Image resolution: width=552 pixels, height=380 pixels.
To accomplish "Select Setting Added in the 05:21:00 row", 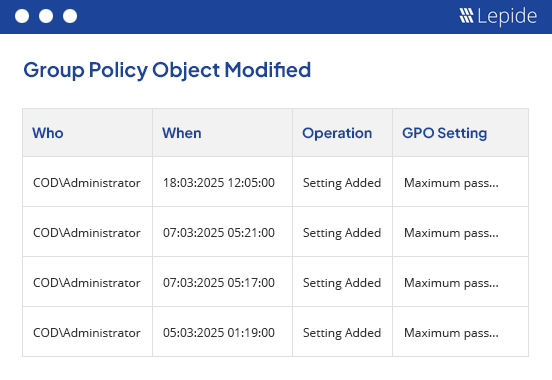I will tap(342, 233).
